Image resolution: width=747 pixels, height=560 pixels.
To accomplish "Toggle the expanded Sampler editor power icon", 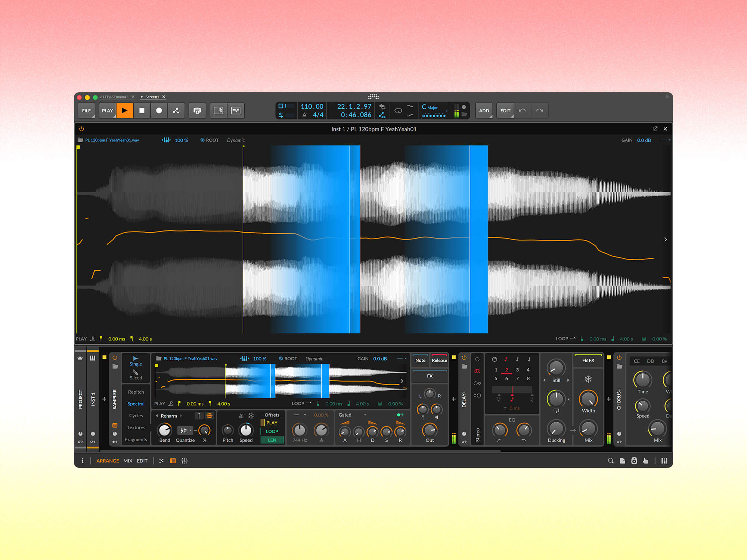I will pyautogui.click(x=81, y=129).
